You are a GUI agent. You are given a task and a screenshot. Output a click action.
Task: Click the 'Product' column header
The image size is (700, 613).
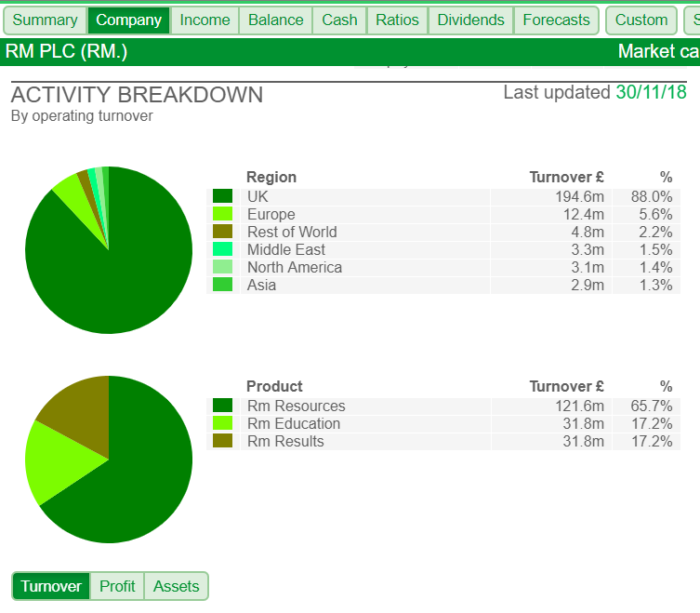click(x=274, y=386)
